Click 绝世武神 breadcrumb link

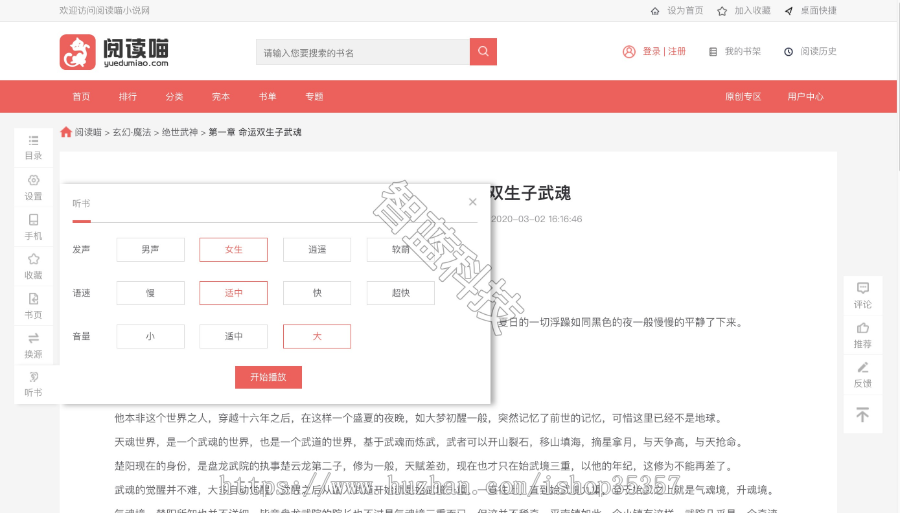(180, 132)
